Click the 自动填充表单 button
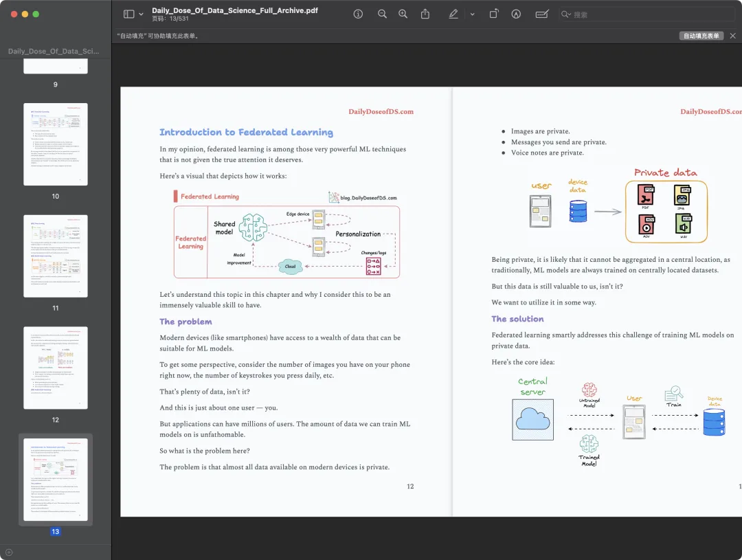Screen dimensions: 742x560 [x=701, y=36]
